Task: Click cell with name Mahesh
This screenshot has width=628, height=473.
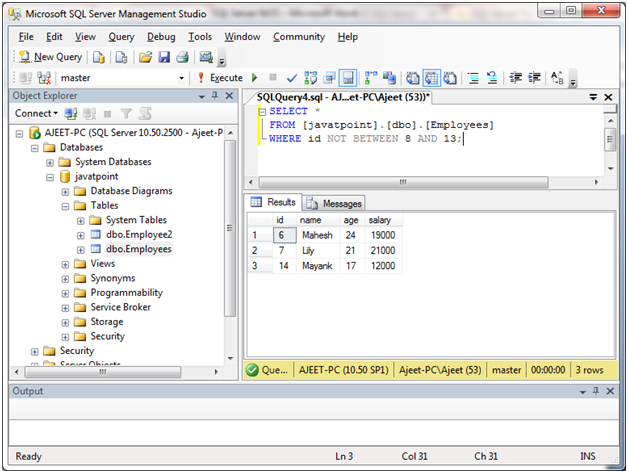Action: click(x=318, y=235)
